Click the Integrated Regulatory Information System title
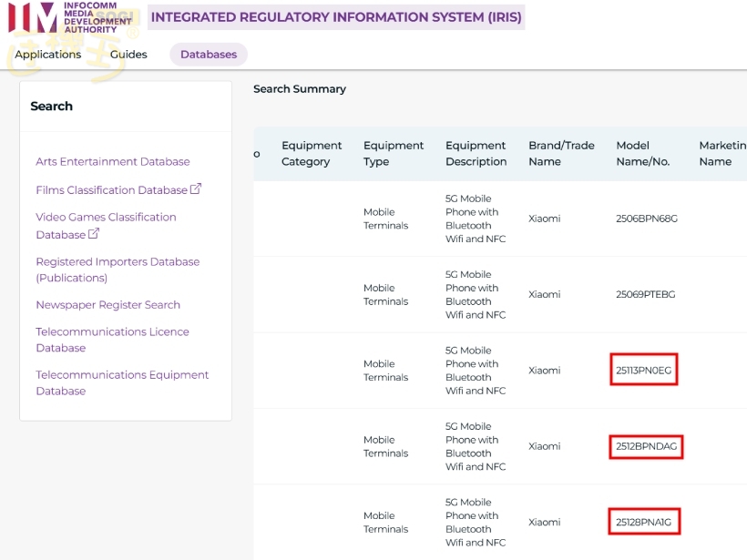This screenshot has width=747, height=560. coord(336,17)
